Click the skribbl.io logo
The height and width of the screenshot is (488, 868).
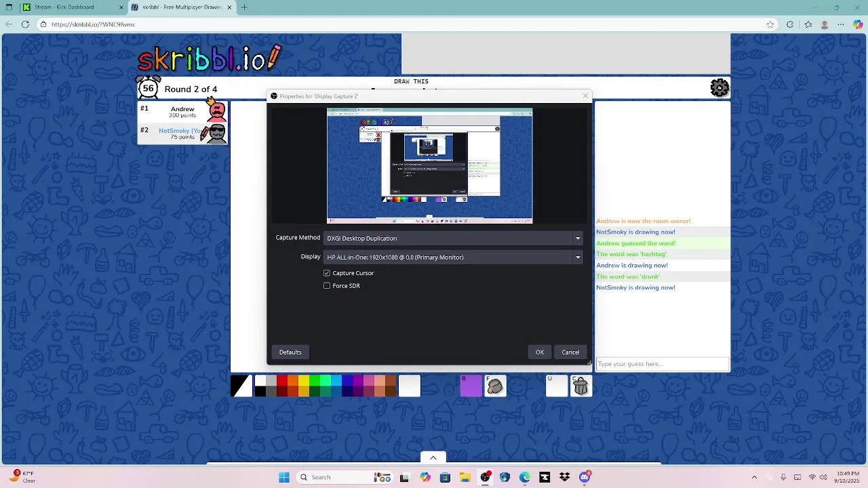[209, 58]
